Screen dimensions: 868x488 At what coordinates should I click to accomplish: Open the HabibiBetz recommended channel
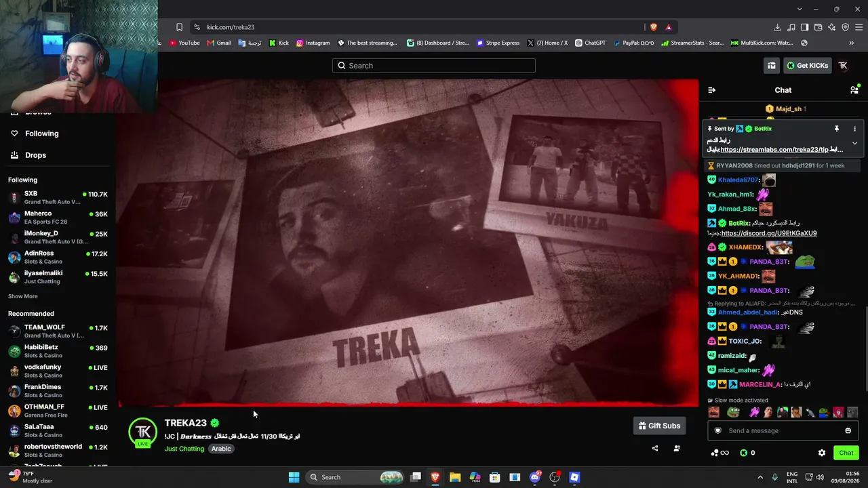pos(58,351)
